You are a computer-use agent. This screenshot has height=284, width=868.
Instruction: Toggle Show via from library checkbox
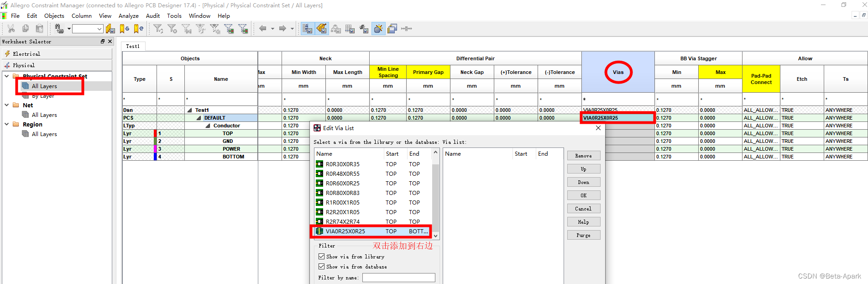322,257
